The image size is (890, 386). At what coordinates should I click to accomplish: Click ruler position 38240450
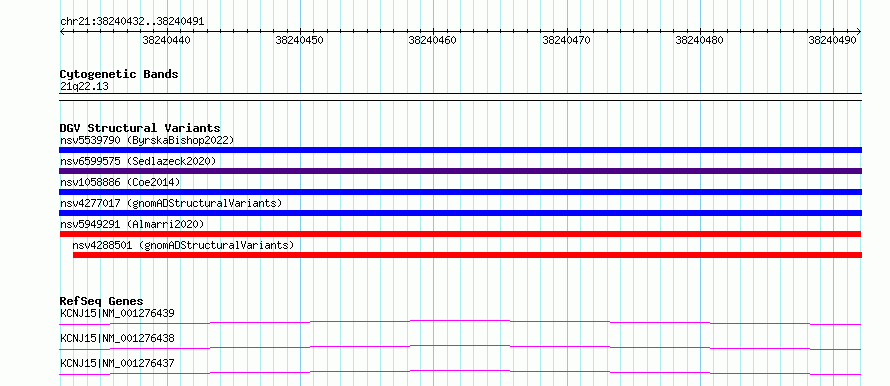click(299, 40)
